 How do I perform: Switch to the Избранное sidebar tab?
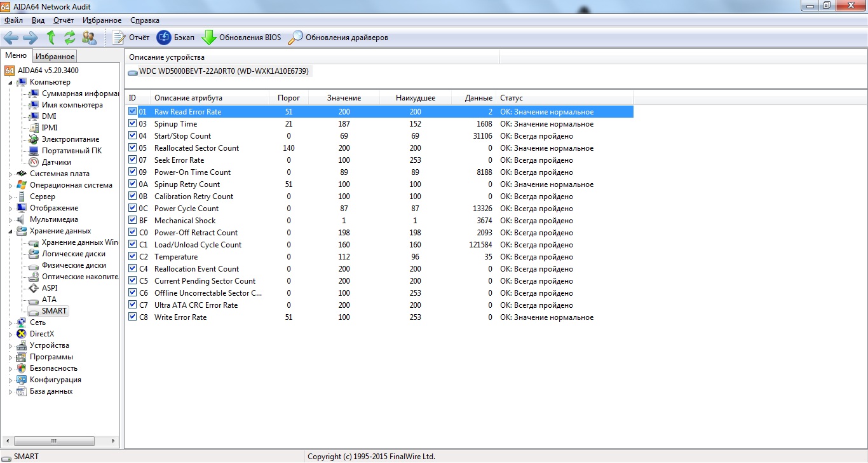coord(55,57)
